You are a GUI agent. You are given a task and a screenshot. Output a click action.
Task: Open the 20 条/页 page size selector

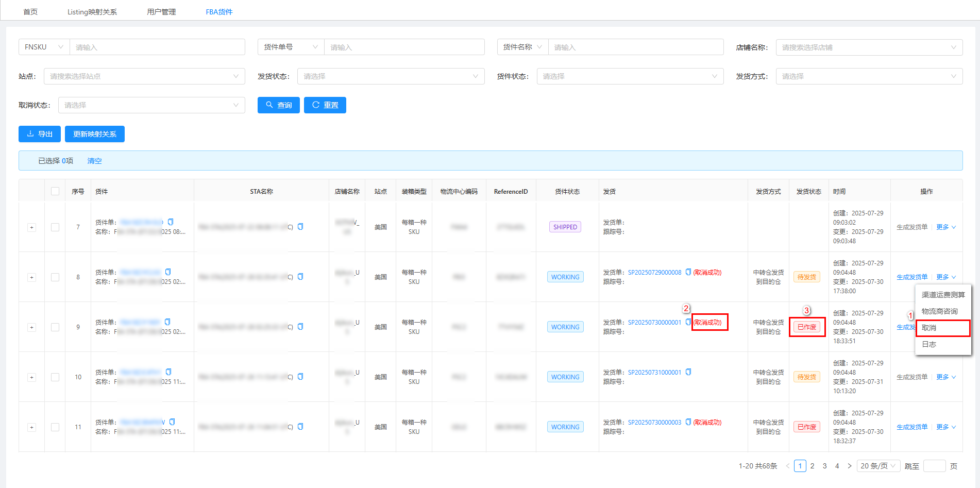[x=878, y=466]
